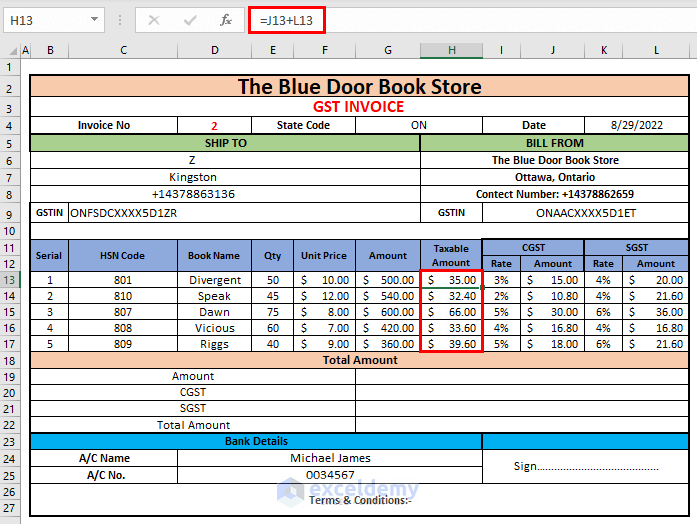The width and height of the screenshot is (697, 524).
Task: Click the GSTIN value ONFSDCXXXX5D1ZR
Action: (x=244, y=213)
